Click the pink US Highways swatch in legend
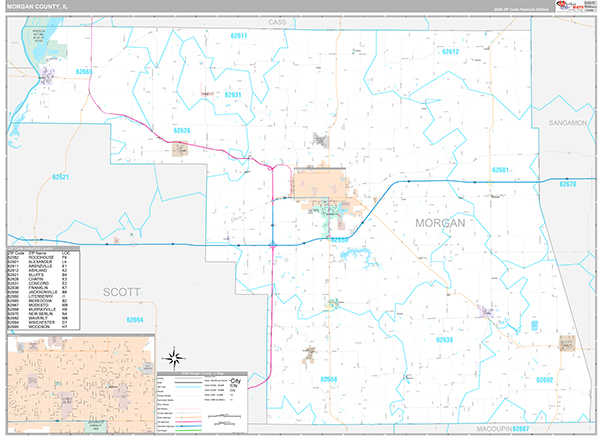This screenshot has width=600, height=436. click(x=189, y=422)
